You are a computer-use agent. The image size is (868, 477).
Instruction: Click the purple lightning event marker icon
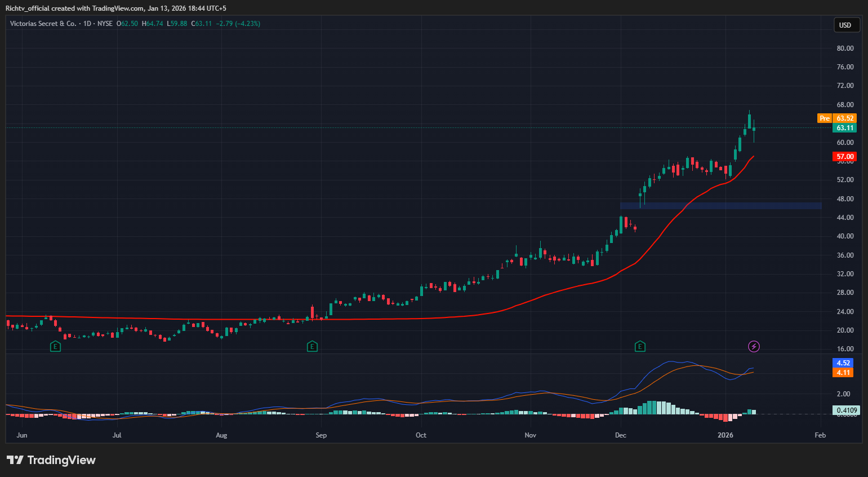coord(754,346)
